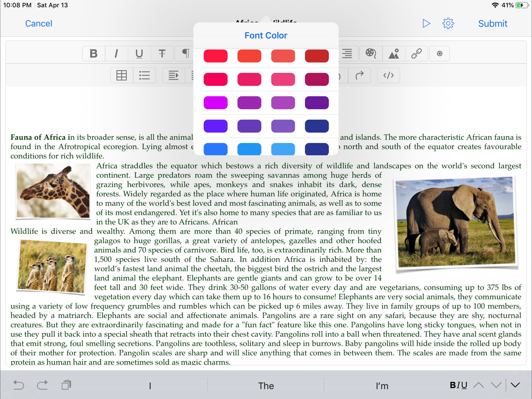Choose the suggestion "I'm" in the keyboard bar
Screen dimensions: 532x399
click(x=382, y=386)
